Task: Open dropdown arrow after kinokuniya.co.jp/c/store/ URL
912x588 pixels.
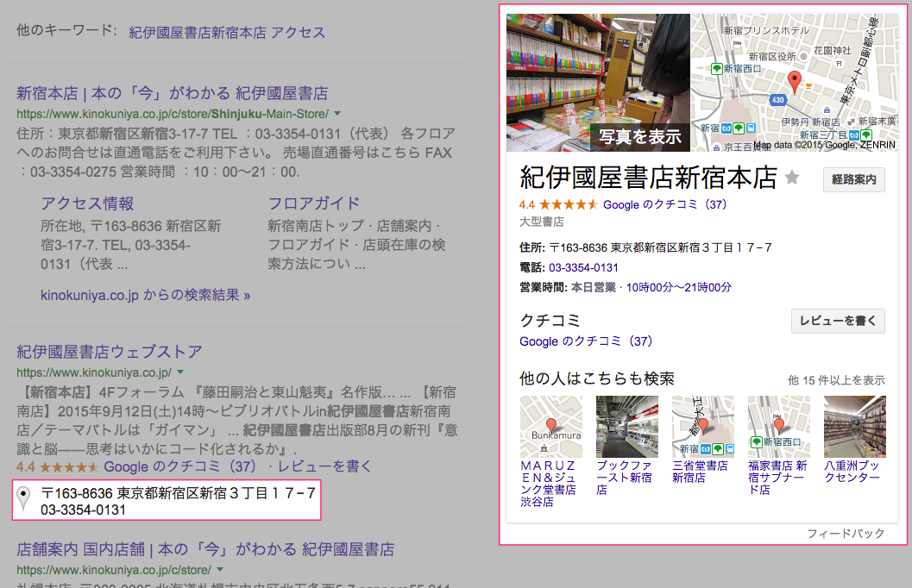Action: click(220, 570)
